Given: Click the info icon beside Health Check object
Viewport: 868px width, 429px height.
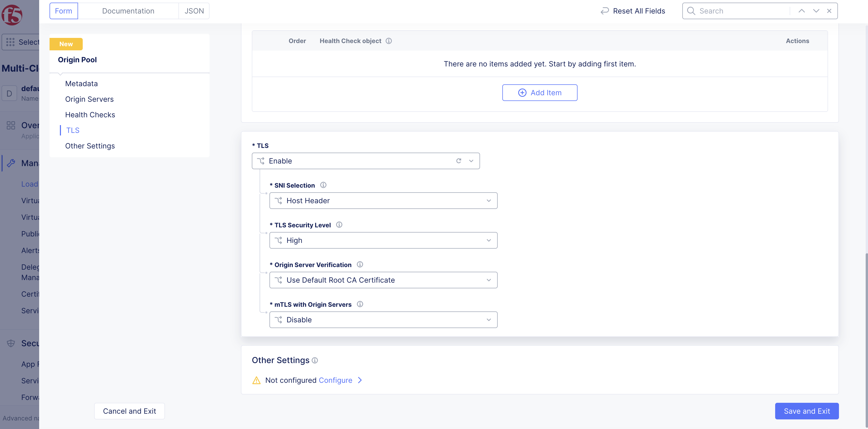Looking at the screenshot, I should pyautogui.click(x=389, y=41).
